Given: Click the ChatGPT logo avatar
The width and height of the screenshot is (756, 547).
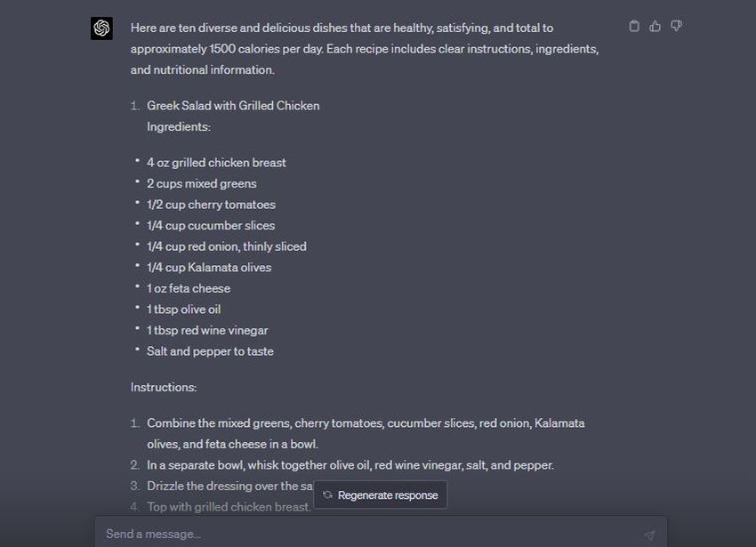Looking at the screenshot, I should pyautogui.click(x=101, y=28).
